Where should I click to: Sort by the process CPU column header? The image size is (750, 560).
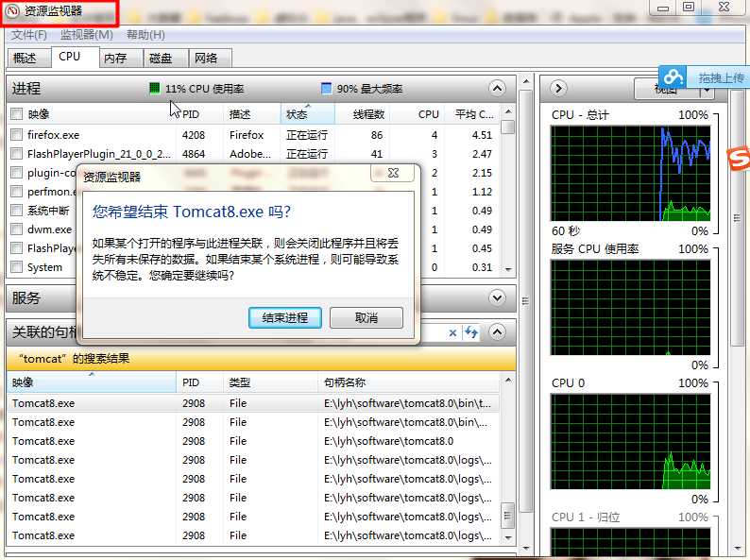click(418, 114)
